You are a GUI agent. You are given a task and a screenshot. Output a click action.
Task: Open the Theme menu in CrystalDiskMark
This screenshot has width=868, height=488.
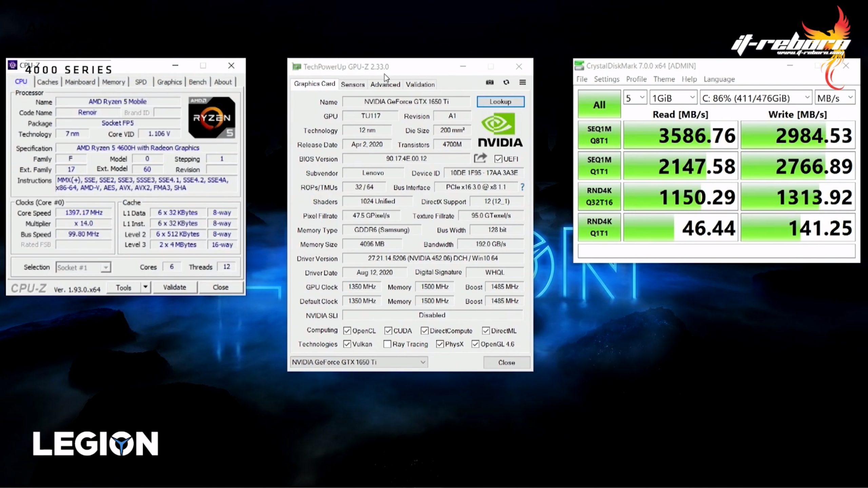(664, 79)
